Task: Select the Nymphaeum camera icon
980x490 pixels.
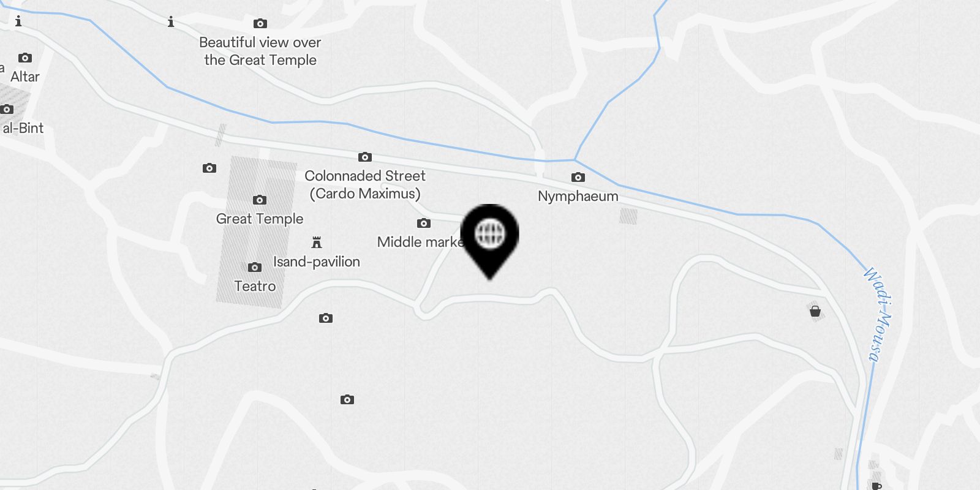Action: pos(578,177)
